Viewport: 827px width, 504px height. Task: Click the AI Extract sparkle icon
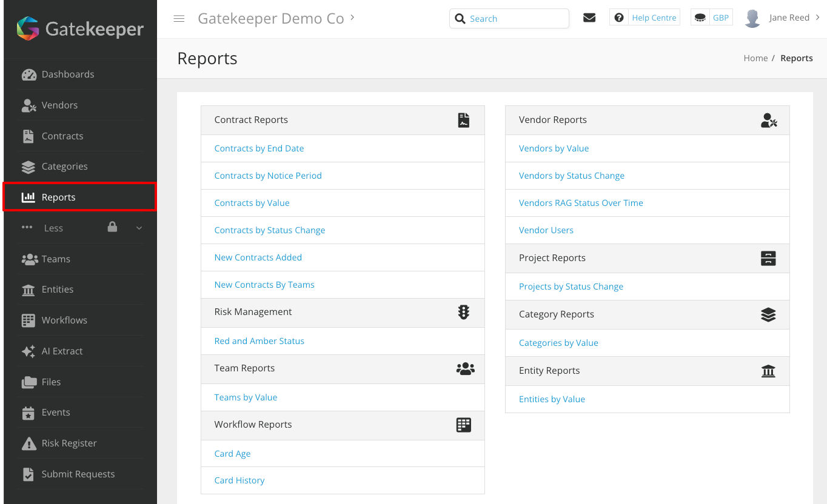point(28,351)
